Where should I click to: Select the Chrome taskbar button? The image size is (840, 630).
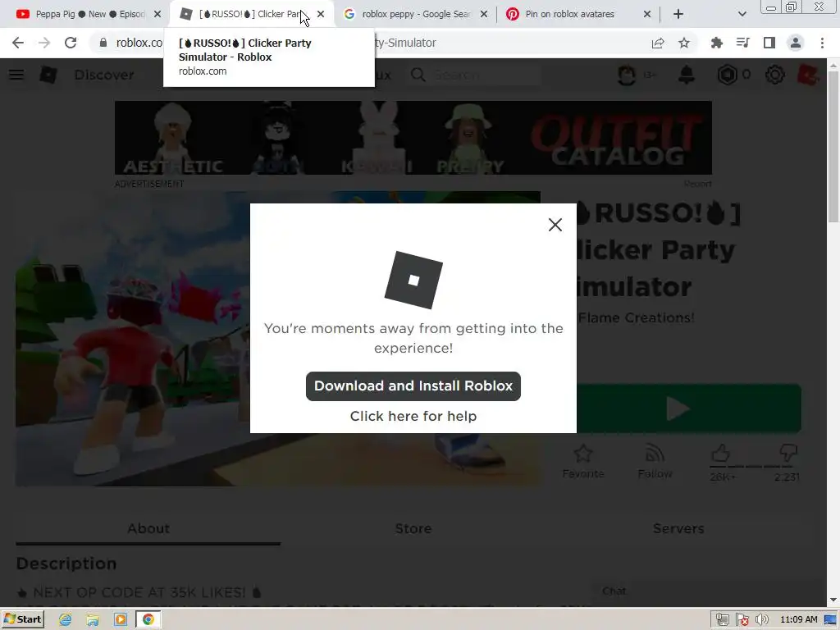coord(148,620)
